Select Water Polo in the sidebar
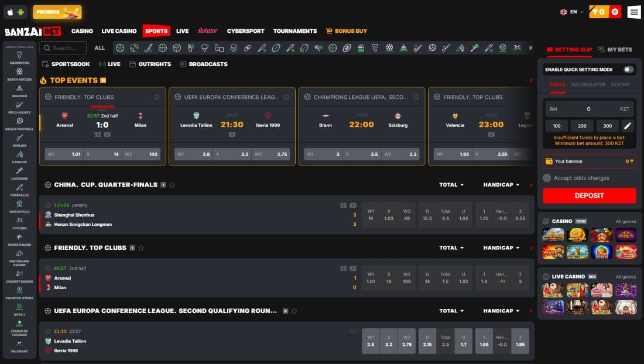Image resolution: width=644 pixels, height=364 pixels. tap(19, 207)
